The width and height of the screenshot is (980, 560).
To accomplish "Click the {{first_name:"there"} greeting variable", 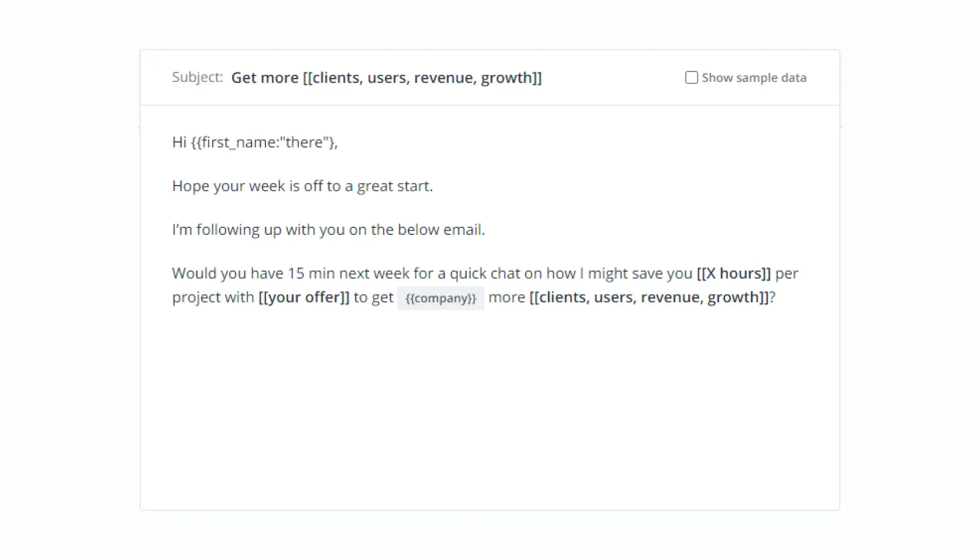I will [263, 142].
